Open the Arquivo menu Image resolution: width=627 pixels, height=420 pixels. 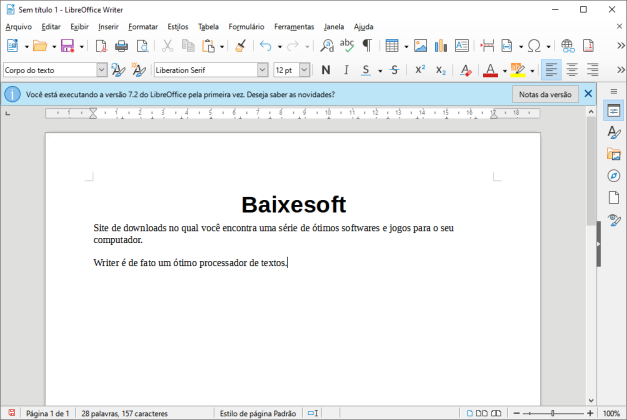coord(18,27)
